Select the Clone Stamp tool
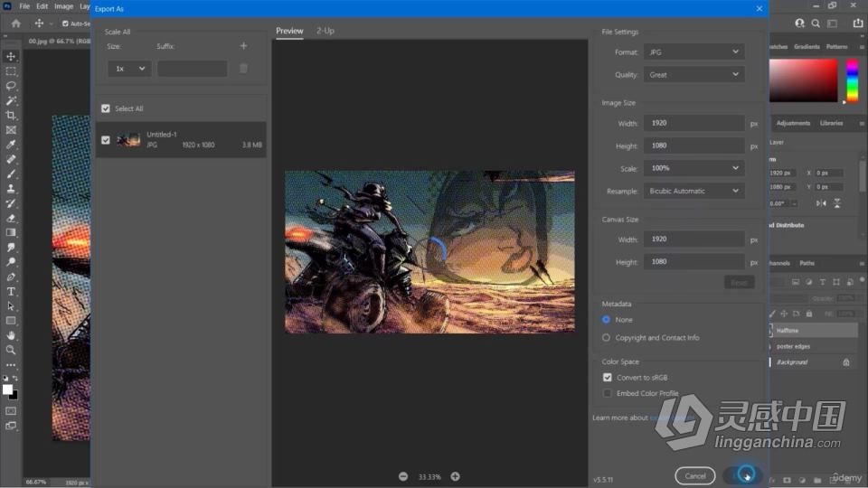Image resolution: width=868 pixels, height=488 pixels. pyautogui.click(x=11, y=189)
